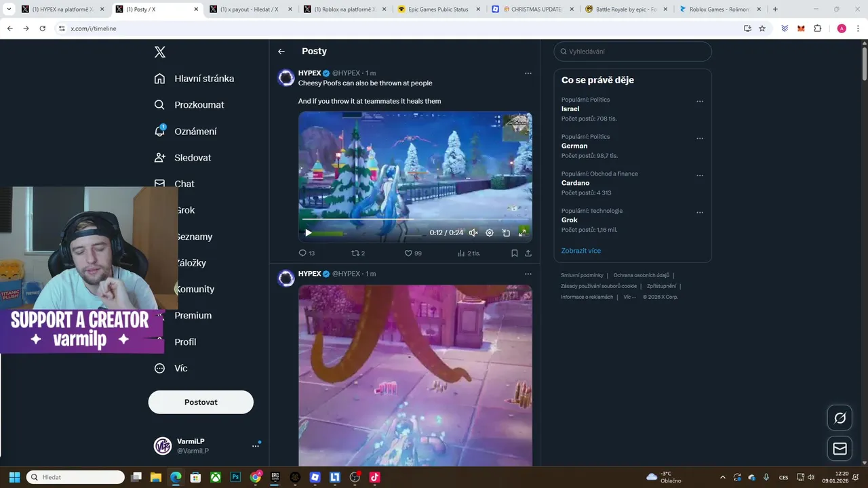Open Windows Start menu
This screenshot has width=868, height=488.
pos(14,477)
